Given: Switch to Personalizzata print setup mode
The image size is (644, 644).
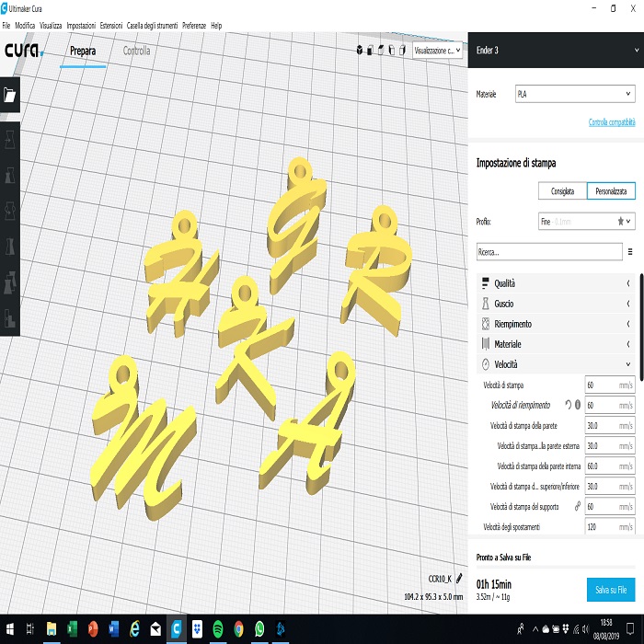Looking at the screenshot, I should pyautogui.click(x=611, y=191).
